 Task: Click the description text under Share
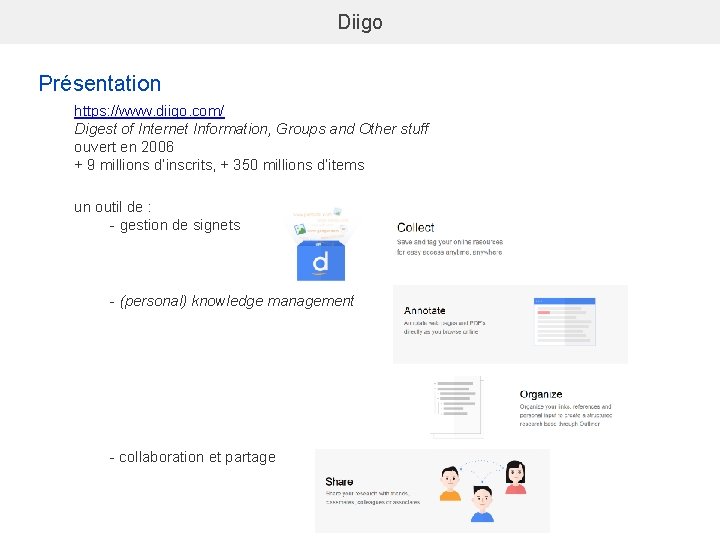click(x=373, y=498)
